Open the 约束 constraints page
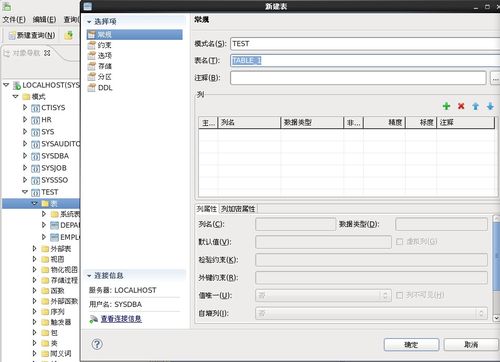This screenshot has height=362, width=500. coord(104,45)
